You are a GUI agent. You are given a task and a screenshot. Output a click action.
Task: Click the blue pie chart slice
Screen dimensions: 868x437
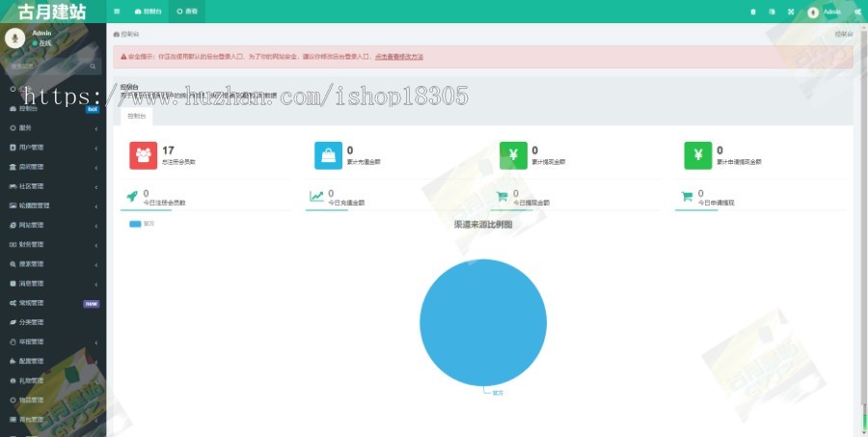[x=483, y=322]
